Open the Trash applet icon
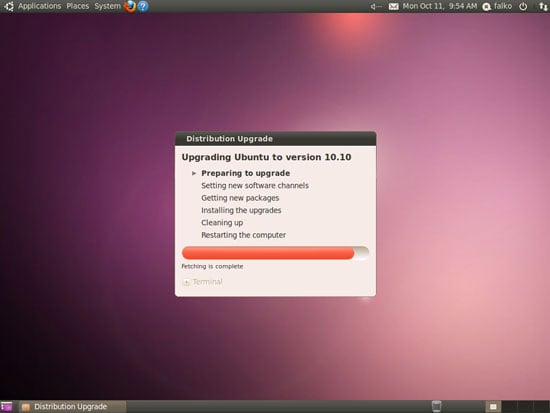 [x=436, y=406]
